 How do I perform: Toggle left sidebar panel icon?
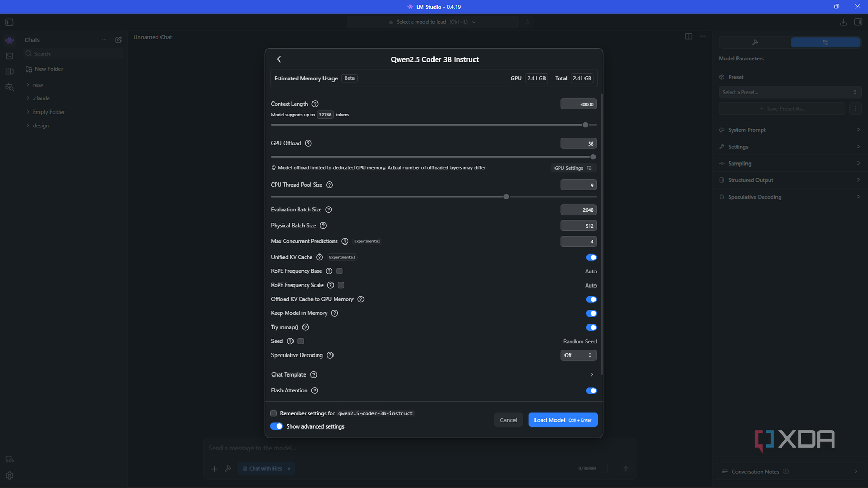pos(9,22)
